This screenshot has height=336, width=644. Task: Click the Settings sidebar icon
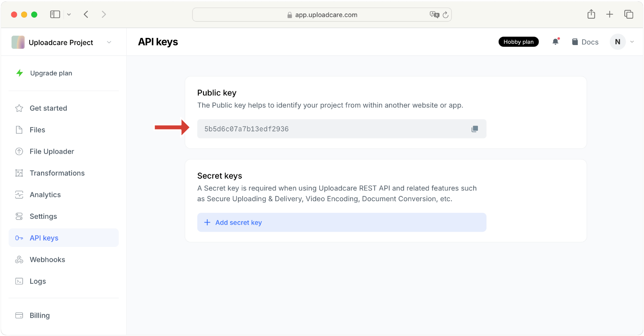[19, 216]
